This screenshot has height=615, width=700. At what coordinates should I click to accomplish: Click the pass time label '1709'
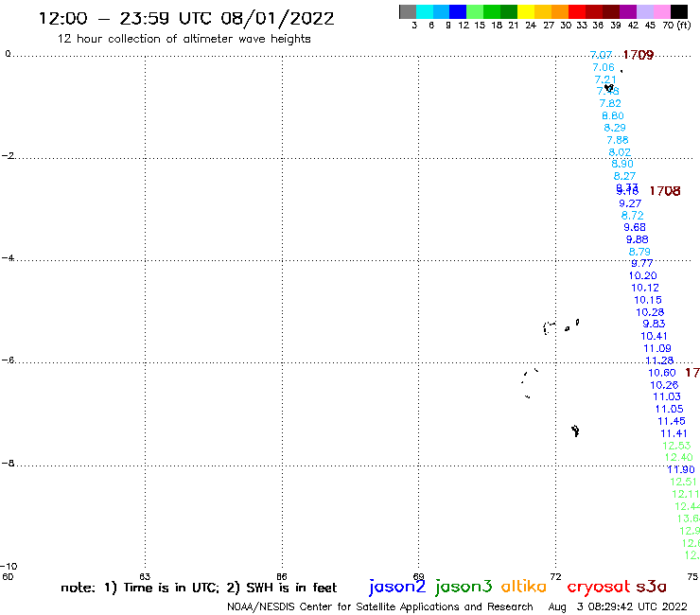[639, 55]
